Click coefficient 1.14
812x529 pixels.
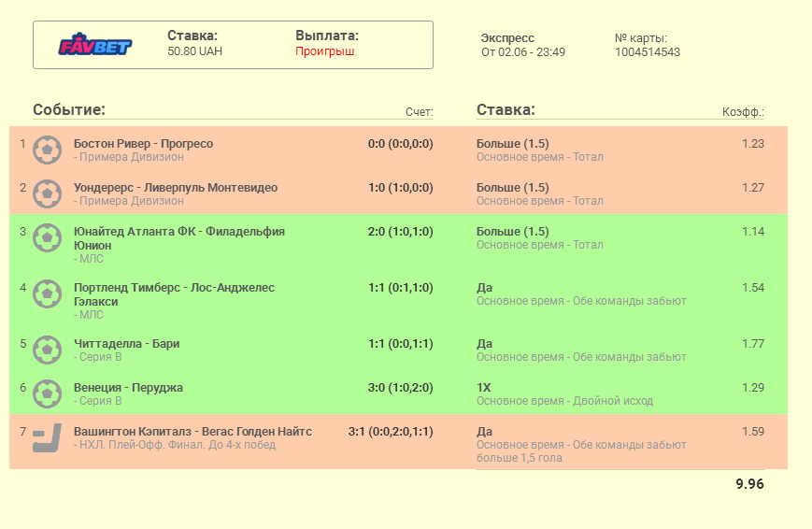753,232
